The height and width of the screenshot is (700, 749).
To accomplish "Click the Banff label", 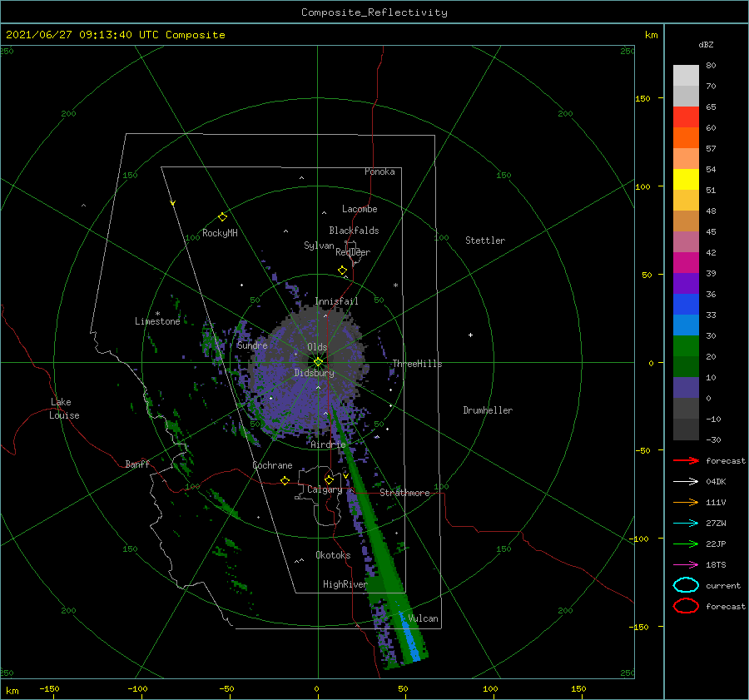I will 137,464.
